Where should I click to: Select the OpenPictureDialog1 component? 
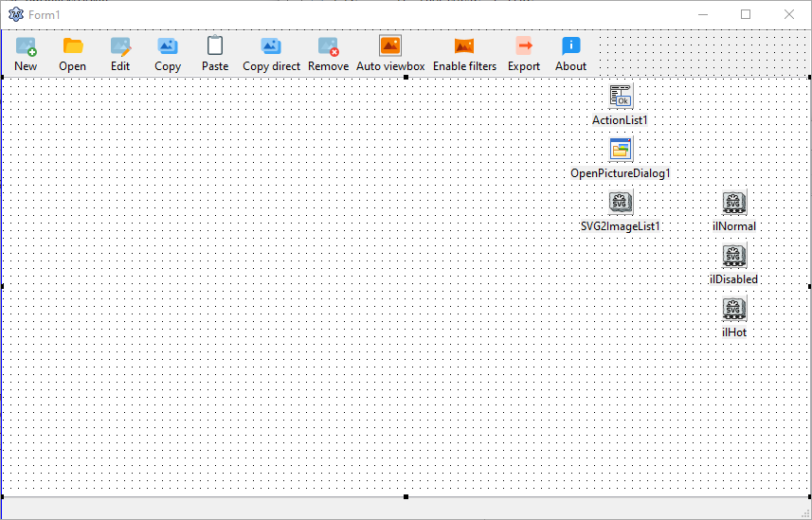(x=621, y=149)
